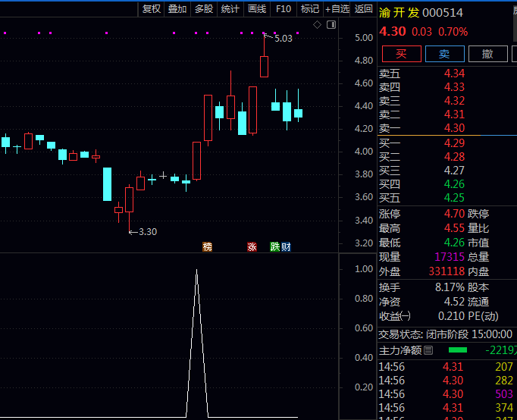Click the diamond icon above the chart
The image size is (517, 420).
318,25
